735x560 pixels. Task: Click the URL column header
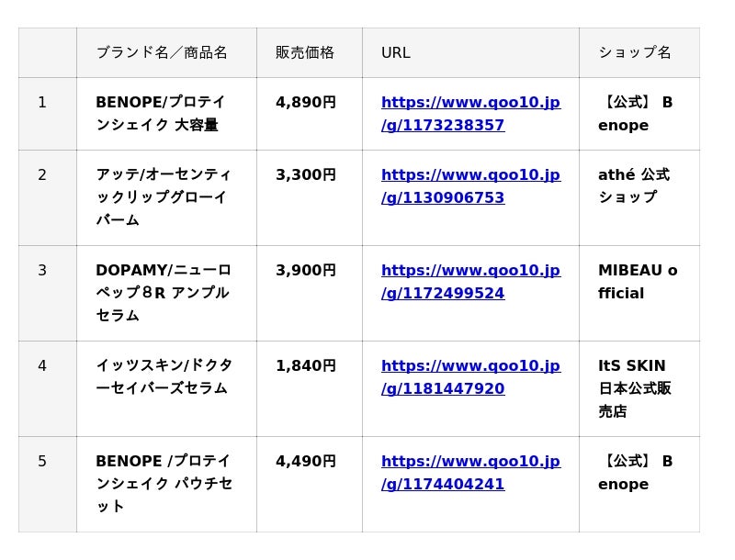click(x=396, y=52)
